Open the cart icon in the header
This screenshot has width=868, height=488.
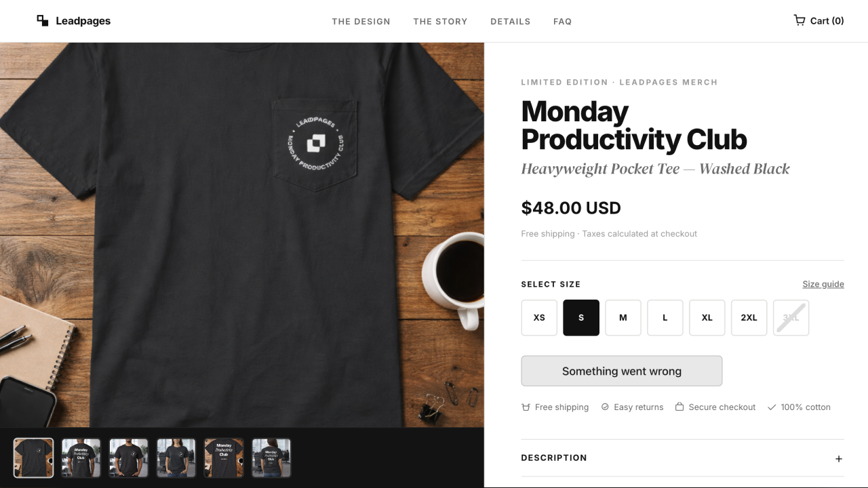click(x=799, y=20)
